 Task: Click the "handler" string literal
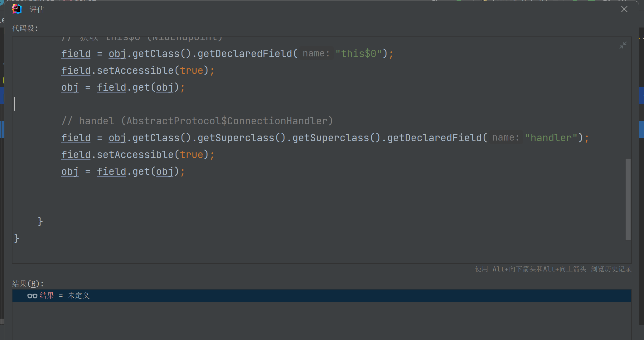551,138
